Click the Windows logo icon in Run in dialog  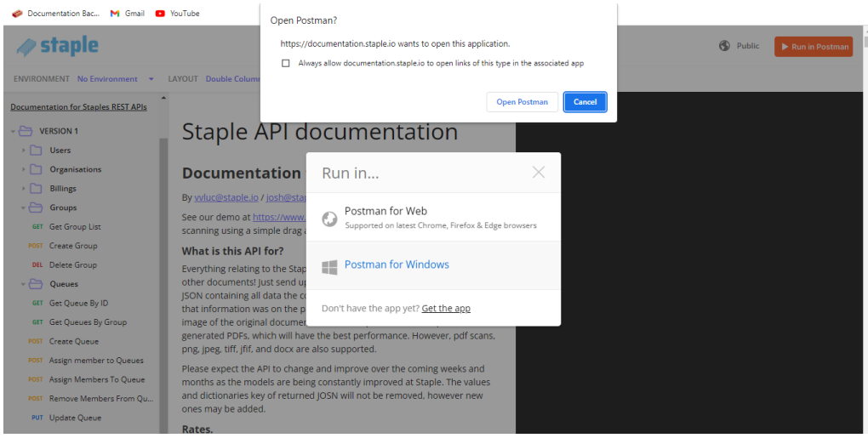click(x=329, y=268)
